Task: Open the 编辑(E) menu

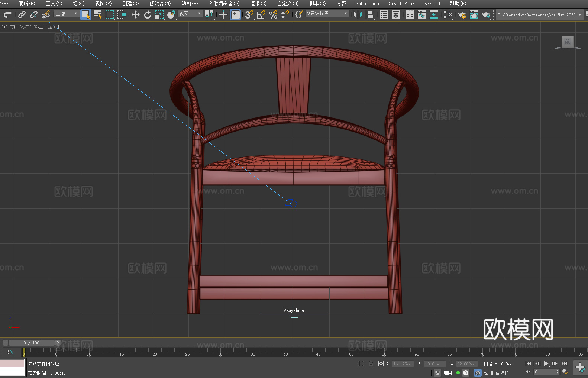Action: coord(27,3)
